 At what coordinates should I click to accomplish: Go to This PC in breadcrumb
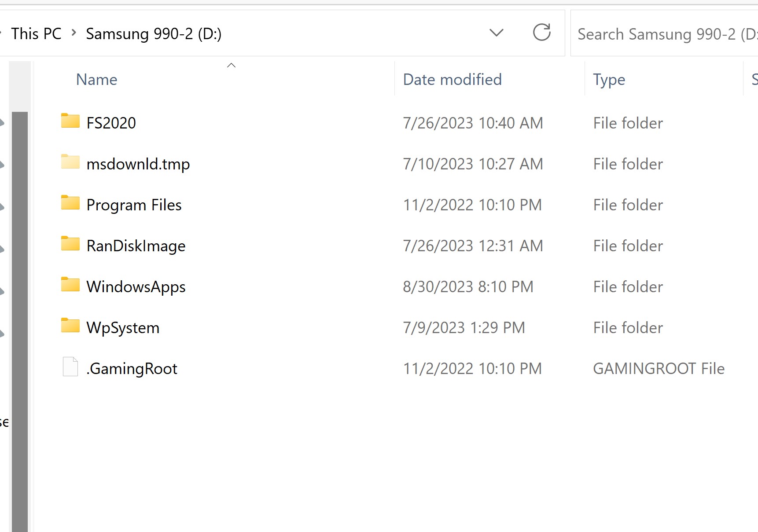(36, 33)
